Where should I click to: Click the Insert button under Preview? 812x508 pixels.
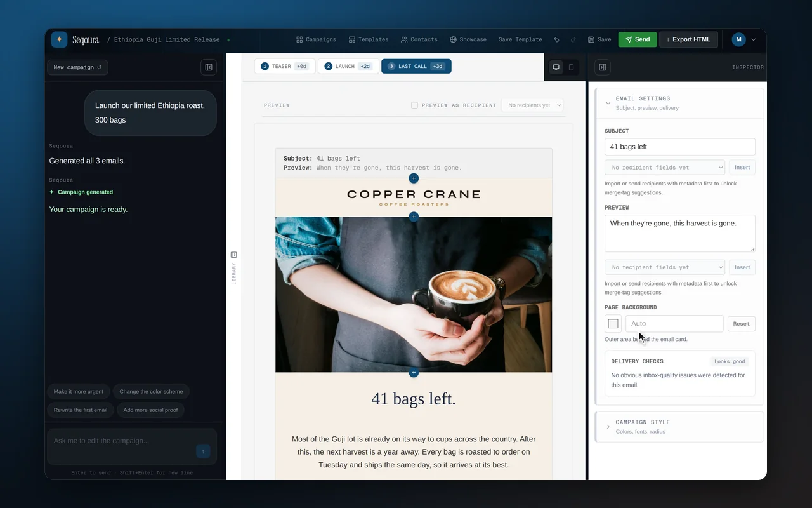coord(742,267)
